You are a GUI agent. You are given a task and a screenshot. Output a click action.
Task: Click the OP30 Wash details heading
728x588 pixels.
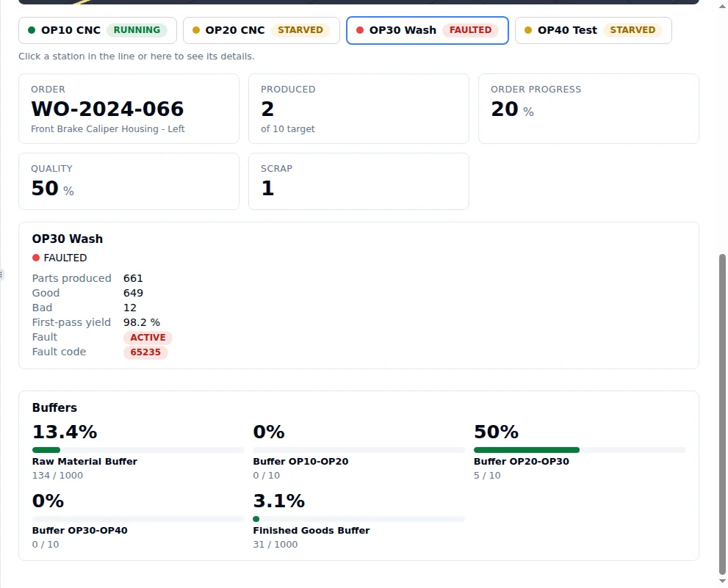coord(68,239)
